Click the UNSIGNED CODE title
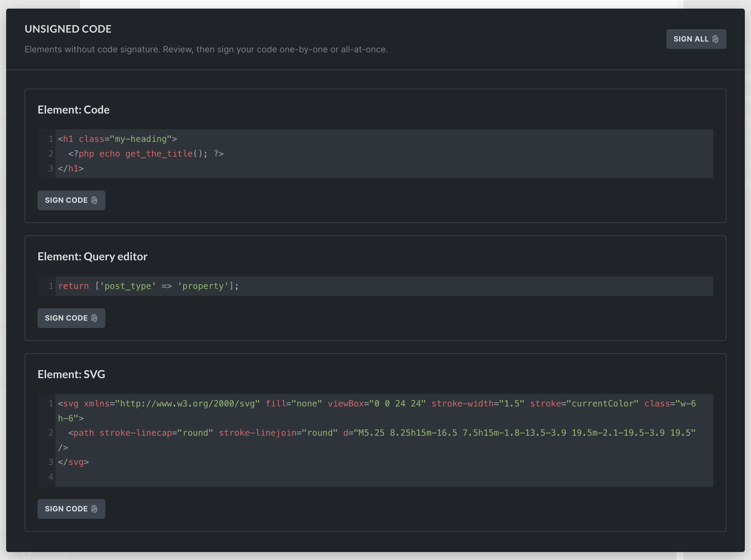The height and width of the screenshot is (560, 751). (68, 29)
